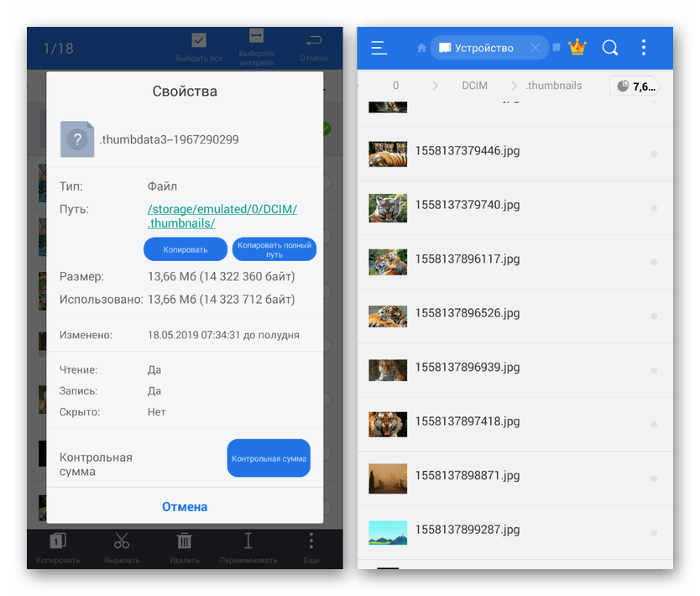
Task: Close the Устройство tab
Action: pyautogui.click(x=535, y=48)
